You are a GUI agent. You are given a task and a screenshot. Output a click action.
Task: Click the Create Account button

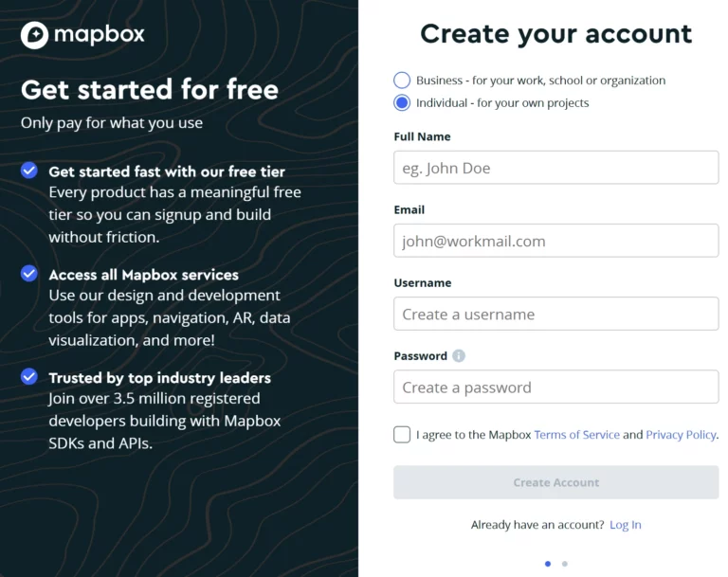[556, 482]
